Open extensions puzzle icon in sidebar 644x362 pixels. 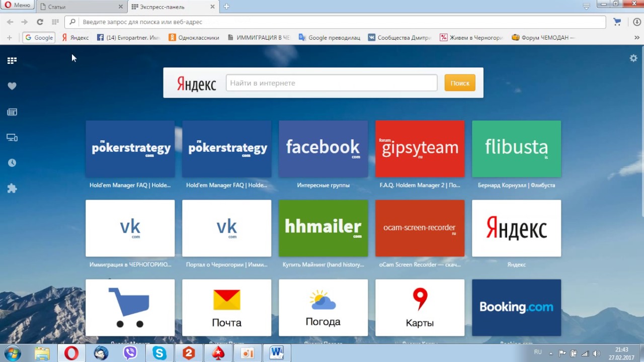click(x=12, y=189)
